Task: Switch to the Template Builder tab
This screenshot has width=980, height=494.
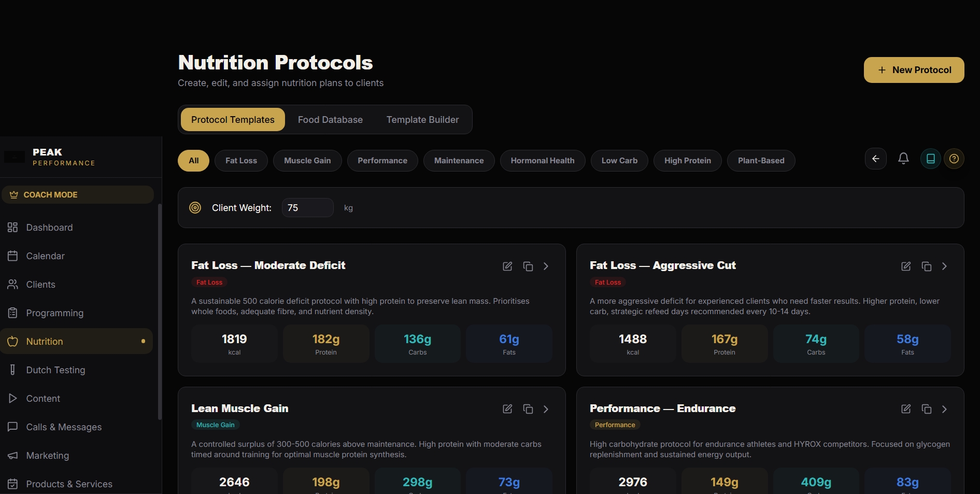Action: pyautogui.click(x=422, y=120)
